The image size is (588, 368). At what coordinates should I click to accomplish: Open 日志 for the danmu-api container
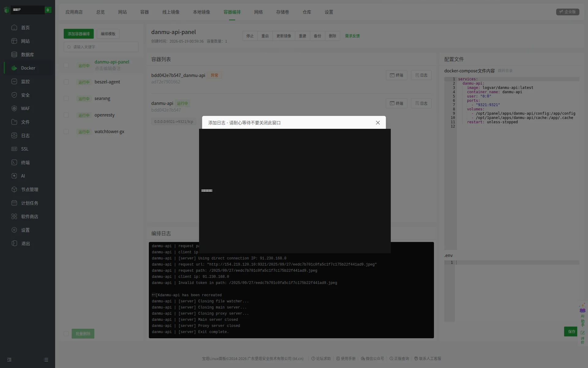click(x=421, y=103)
